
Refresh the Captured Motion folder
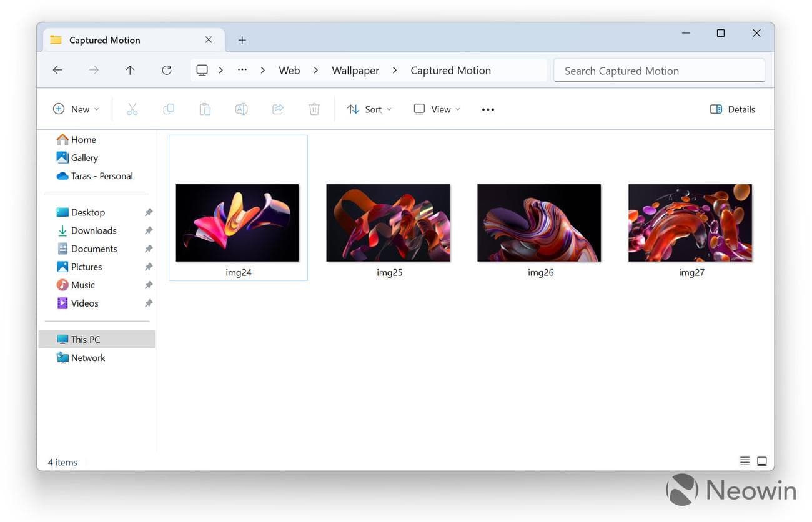point(166,70)
